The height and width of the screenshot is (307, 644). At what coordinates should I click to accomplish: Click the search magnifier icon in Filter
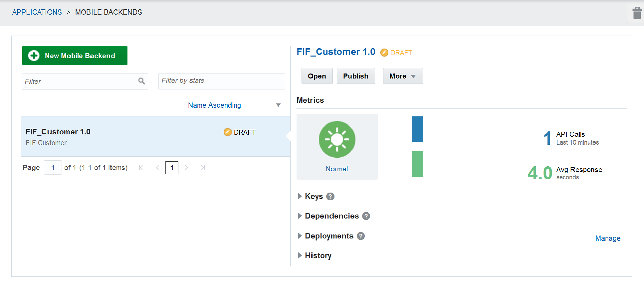point(141,81)
